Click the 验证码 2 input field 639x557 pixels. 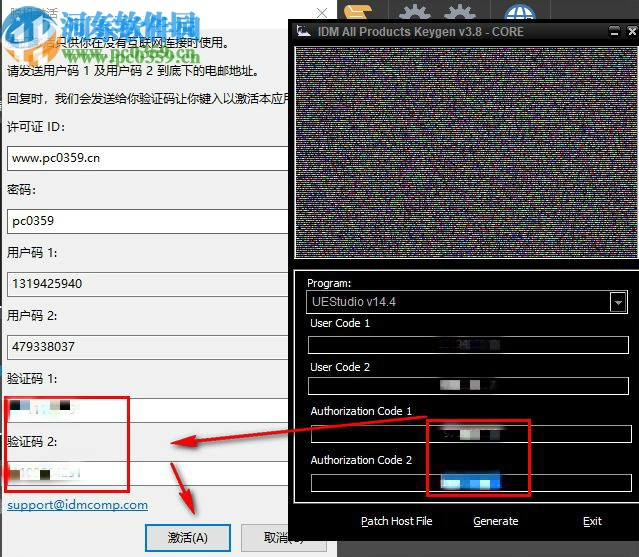[148, 473]
